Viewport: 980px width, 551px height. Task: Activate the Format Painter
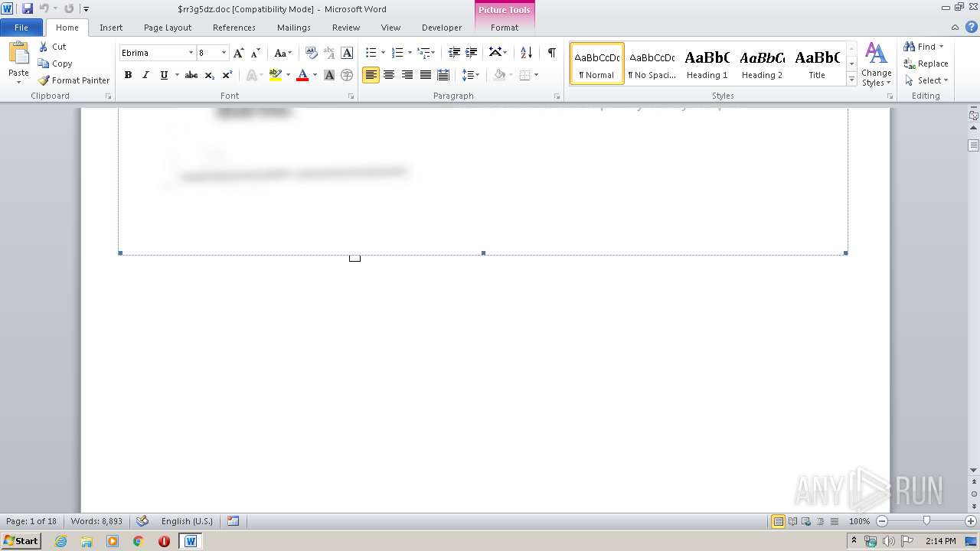73,80
